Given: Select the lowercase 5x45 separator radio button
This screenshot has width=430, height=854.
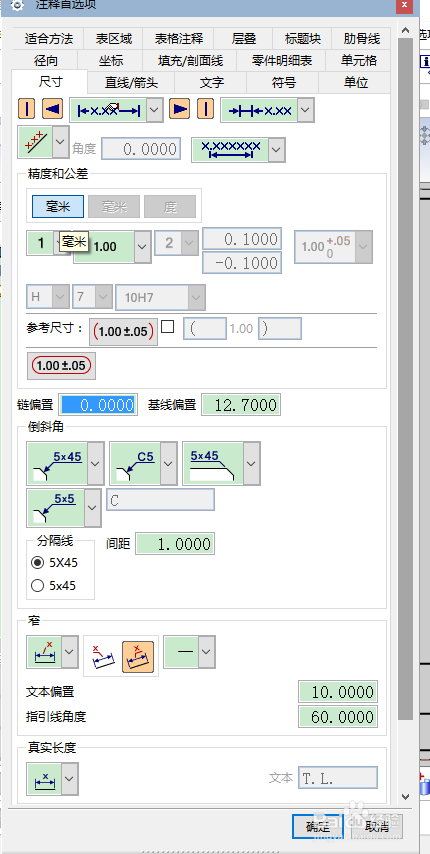Looking at the screenshot, I should tap(38, 586).
